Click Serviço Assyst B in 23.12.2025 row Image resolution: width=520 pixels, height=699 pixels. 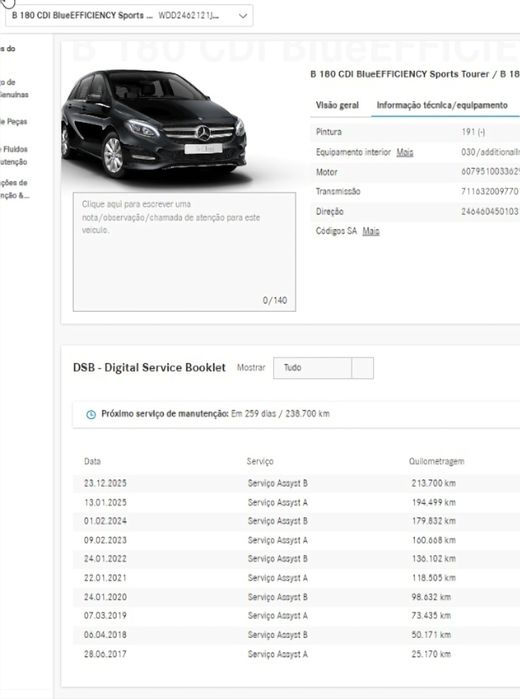277,483
